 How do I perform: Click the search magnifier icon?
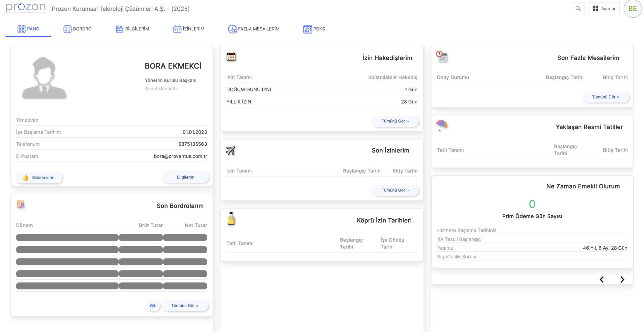point(578,9)
